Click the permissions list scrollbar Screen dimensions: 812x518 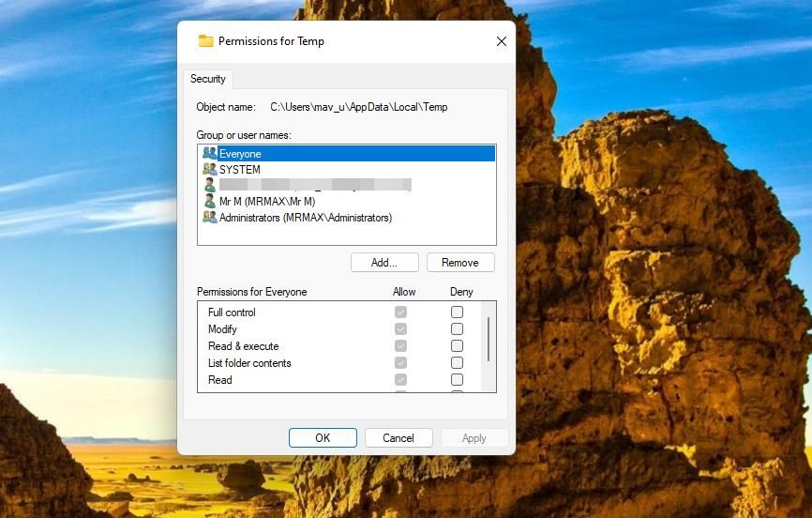[x=488, y=338]
